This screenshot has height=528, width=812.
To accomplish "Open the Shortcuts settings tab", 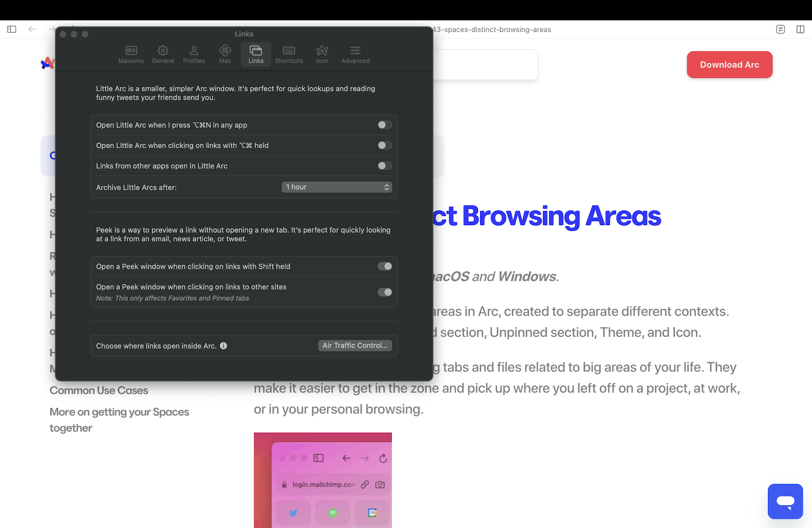I will point(289,54).
